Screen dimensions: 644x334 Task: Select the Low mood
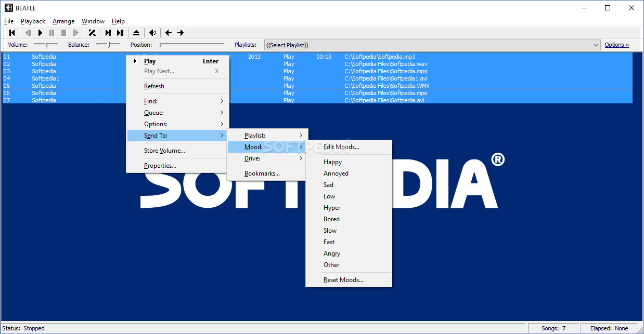click(349, 196)
